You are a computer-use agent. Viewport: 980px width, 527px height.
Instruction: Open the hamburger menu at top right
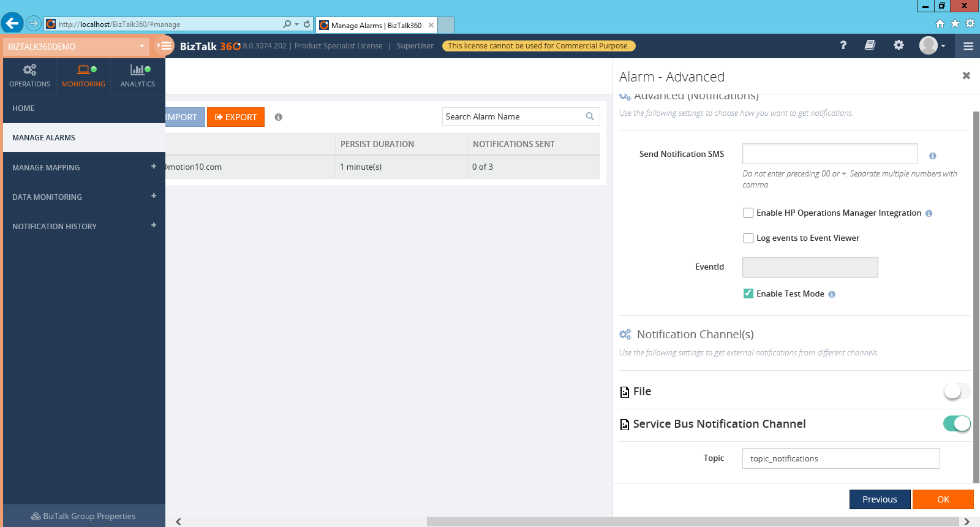tap(968, 46)
